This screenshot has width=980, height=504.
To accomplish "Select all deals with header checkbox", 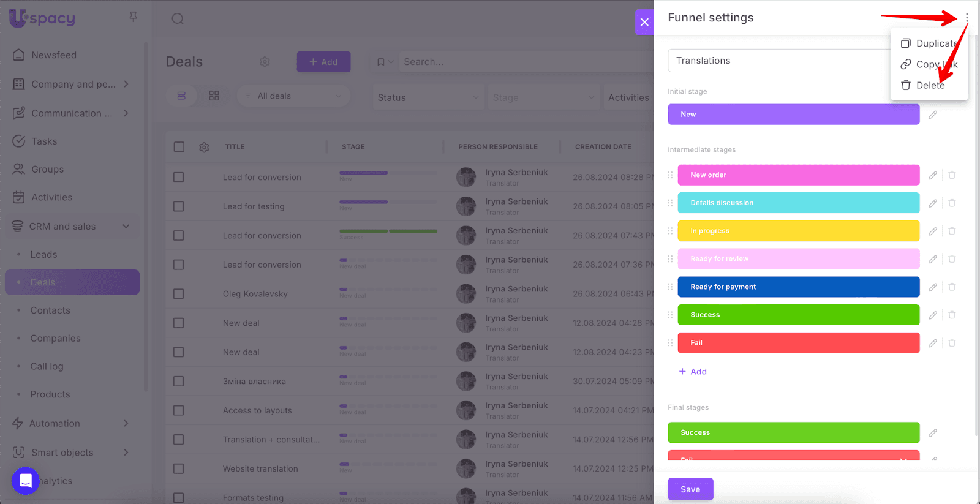I will [179, 147].
